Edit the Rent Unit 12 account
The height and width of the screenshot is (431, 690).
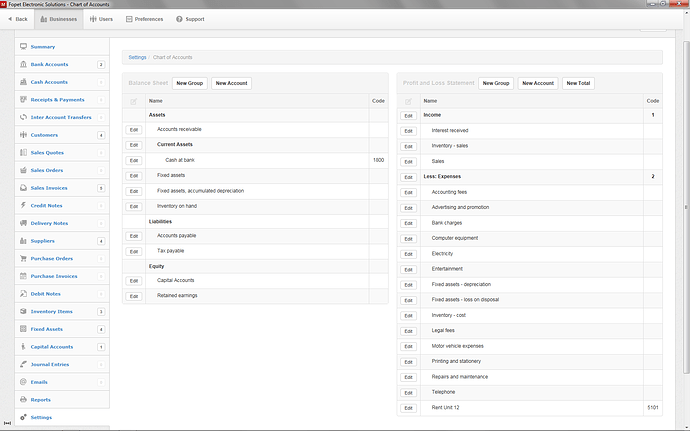pos(408,408)
